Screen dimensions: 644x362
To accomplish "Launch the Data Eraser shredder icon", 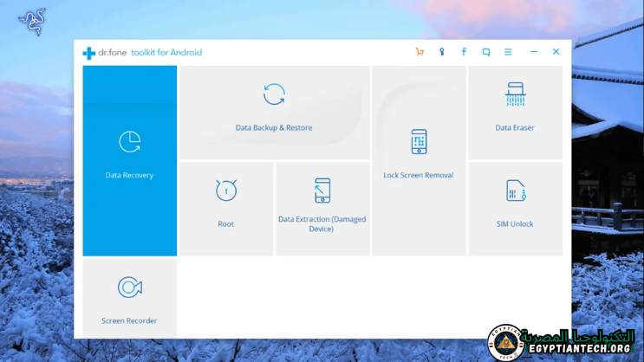I will tap(515, 94).
